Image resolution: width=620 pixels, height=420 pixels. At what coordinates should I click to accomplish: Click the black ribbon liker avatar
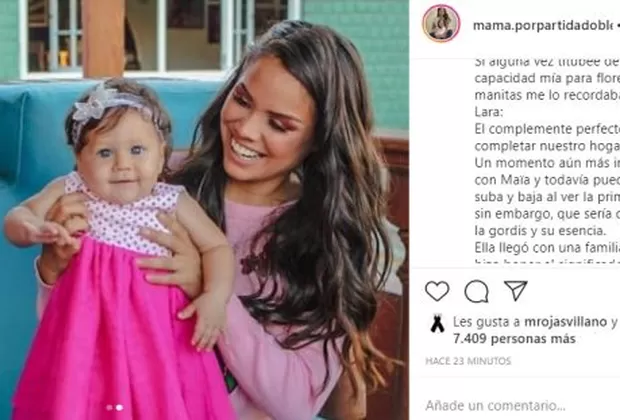coord(437,324)
